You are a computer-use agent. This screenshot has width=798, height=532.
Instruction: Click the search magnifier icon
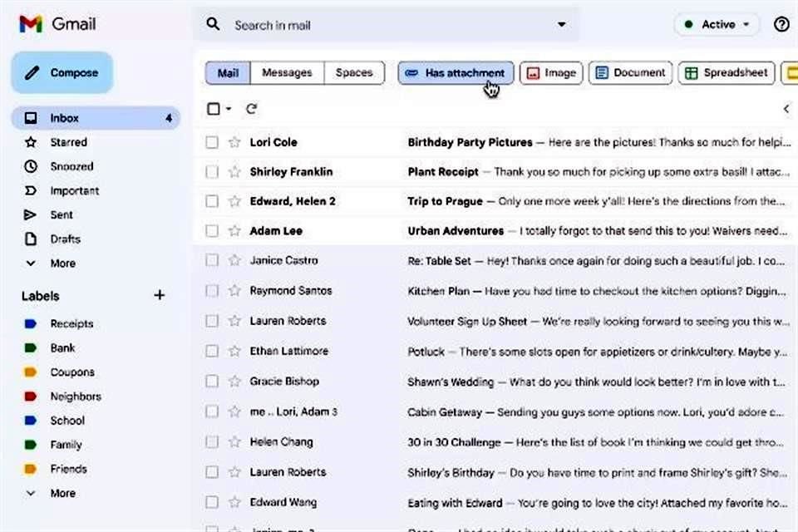(214, 25)
